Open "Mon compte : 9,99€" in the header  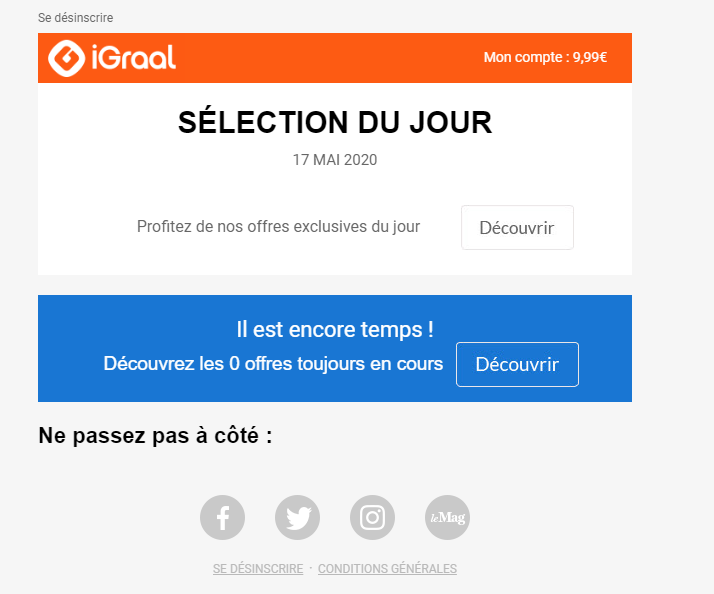pos(545,58)
